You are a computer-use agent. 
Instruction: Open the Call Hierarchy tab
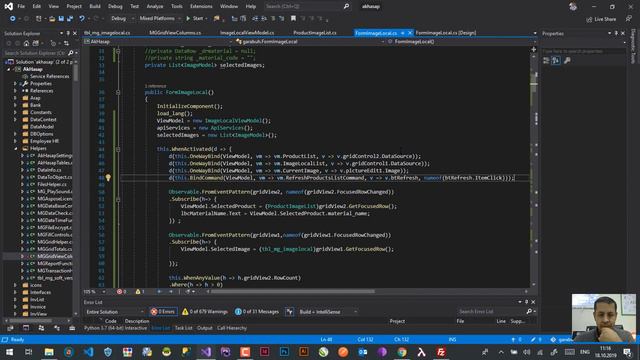pyautogui.click(x=232, y=328)
